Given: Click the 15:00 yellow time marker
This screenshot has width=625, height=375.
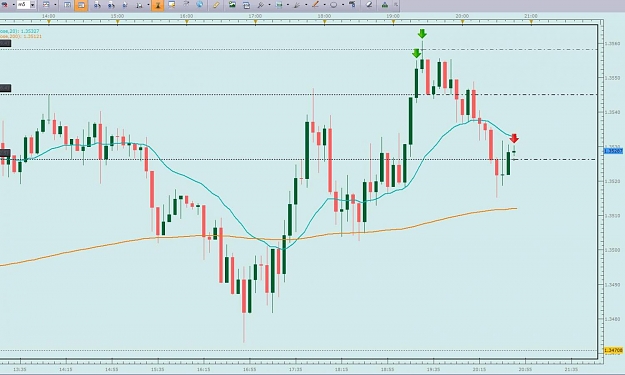Looking at the screenshot, I should (118, 23).
